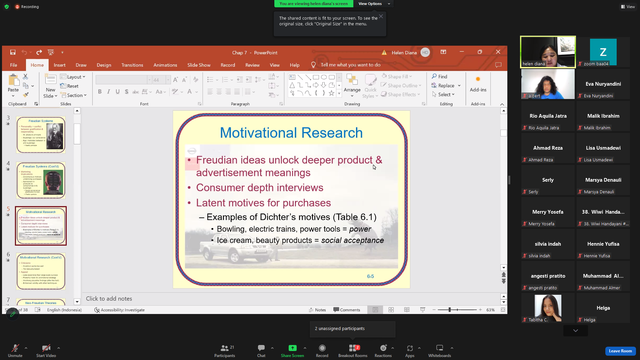Click Start Video in Zoom toolbar
The image size is (640, 360).
[46, 350]
